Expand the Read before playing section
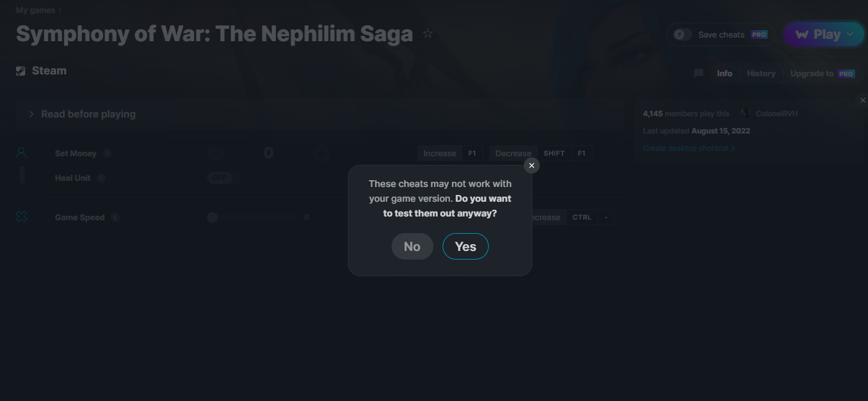Viewport: 868px width, 401px height. (31, 114)
